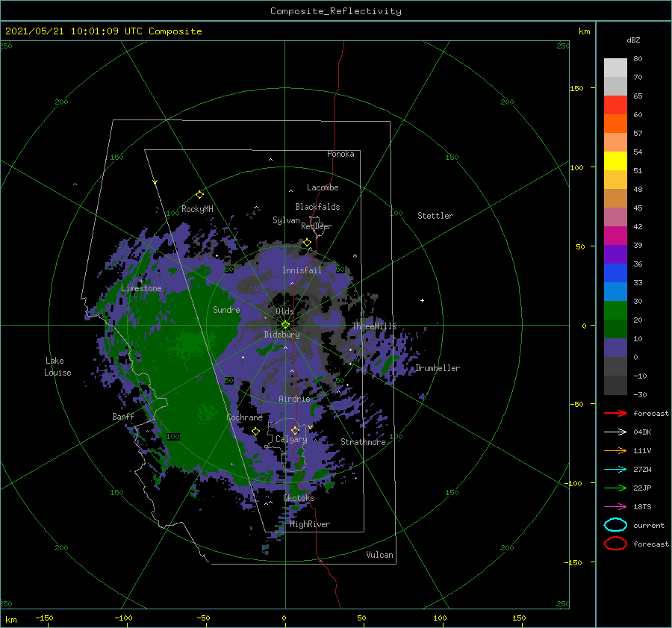Click the 04DK legend label
The image size is (672, 628).
click(x=642, y=432)
